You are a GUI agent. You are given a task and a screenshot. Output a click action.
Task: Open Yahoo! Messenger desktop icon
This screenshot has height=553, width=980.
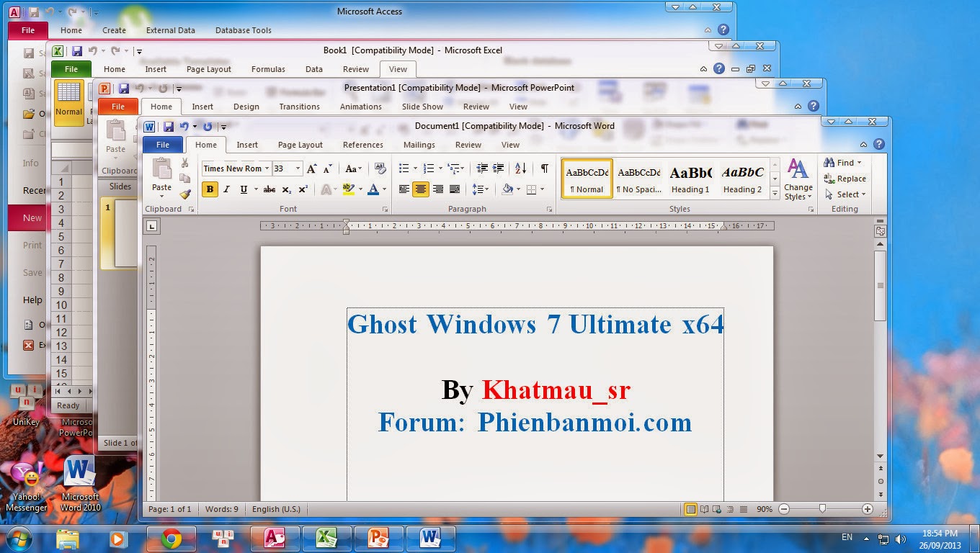coord(27,487)
